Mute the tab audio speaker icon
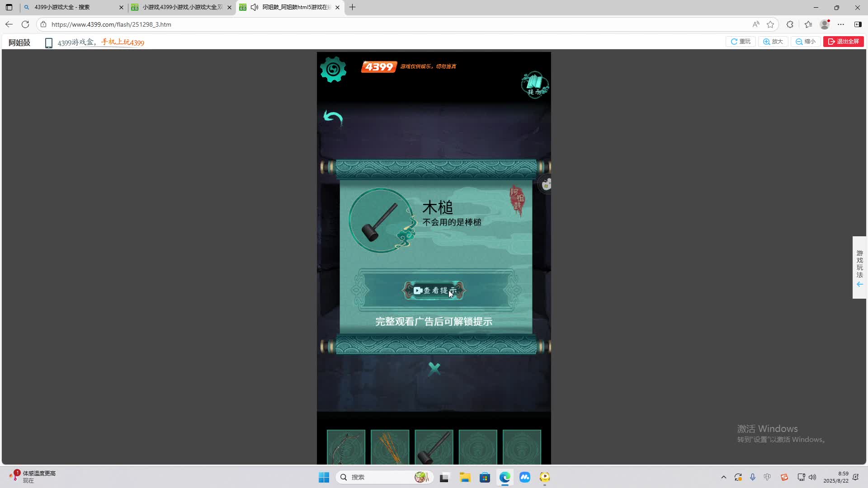 coord(255,7)
